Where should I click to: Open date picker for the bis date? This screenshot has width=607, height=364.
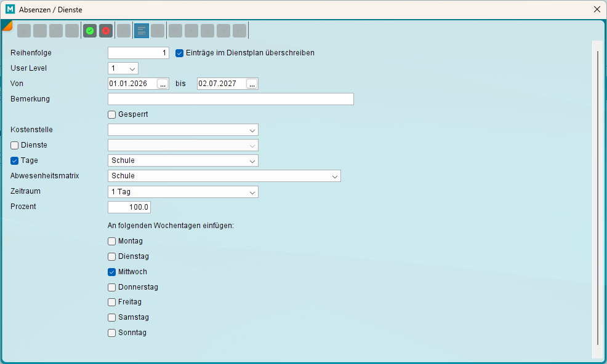pos(252,84)
